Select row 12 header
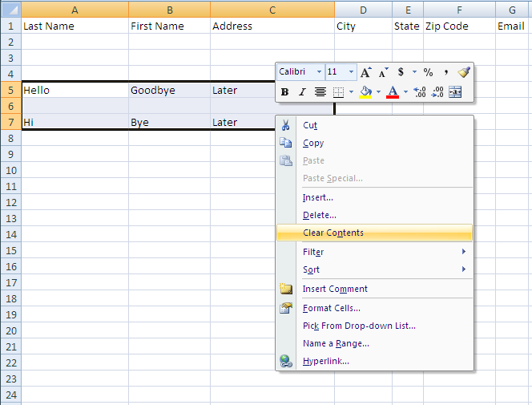Viewport: 532px width, 405px height. pos(11,202)
